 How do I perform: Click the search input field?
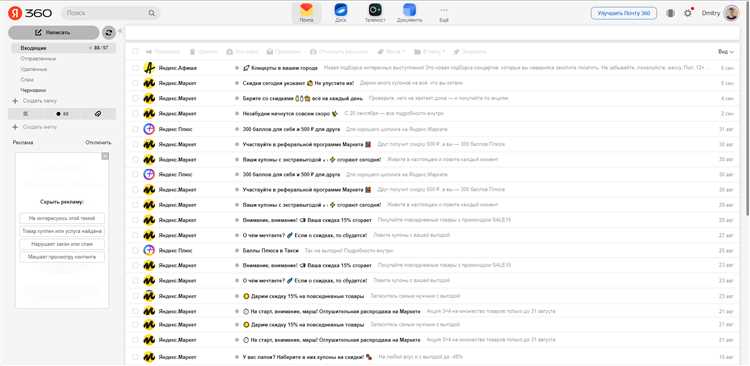tap(105, 13)
